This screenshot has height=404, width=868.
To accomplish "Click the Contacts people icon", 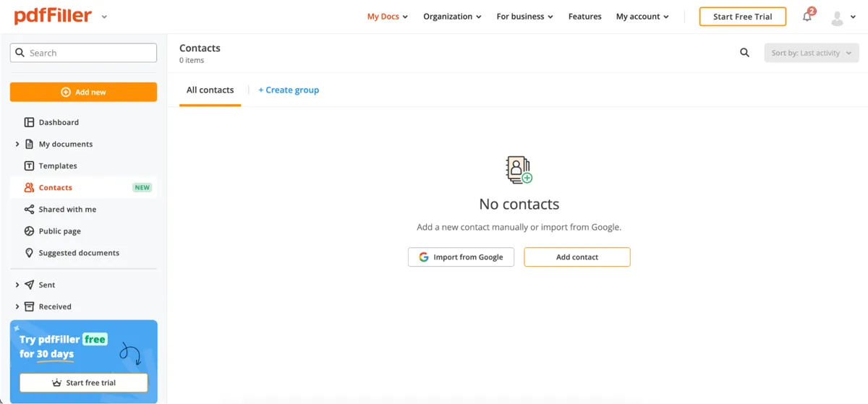I will [x=29, y=187].
